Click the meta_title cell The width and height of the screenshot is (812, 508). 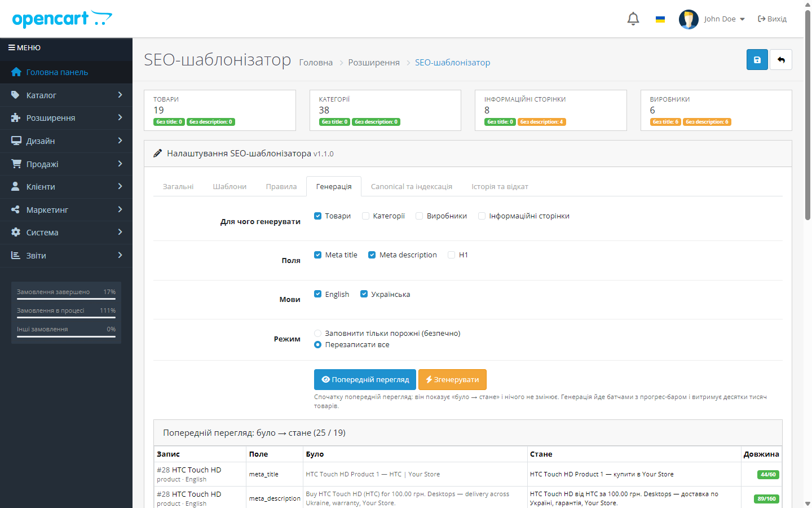[274, 474]
